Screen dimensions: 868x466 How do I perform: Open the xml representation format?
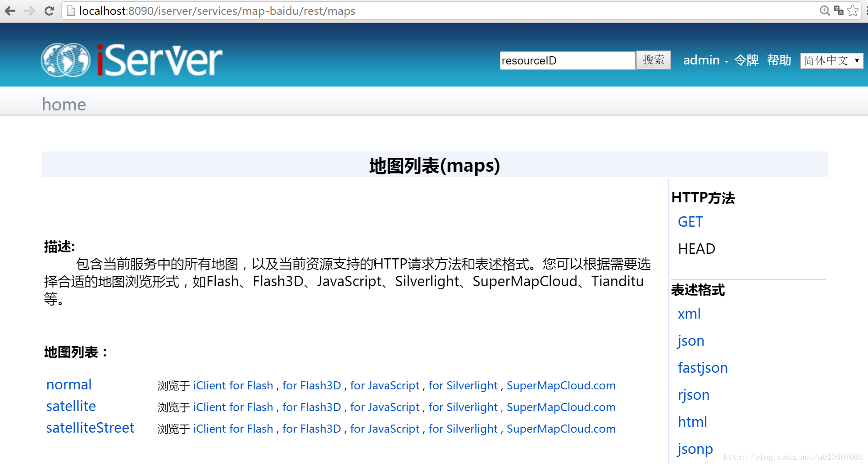689,314
